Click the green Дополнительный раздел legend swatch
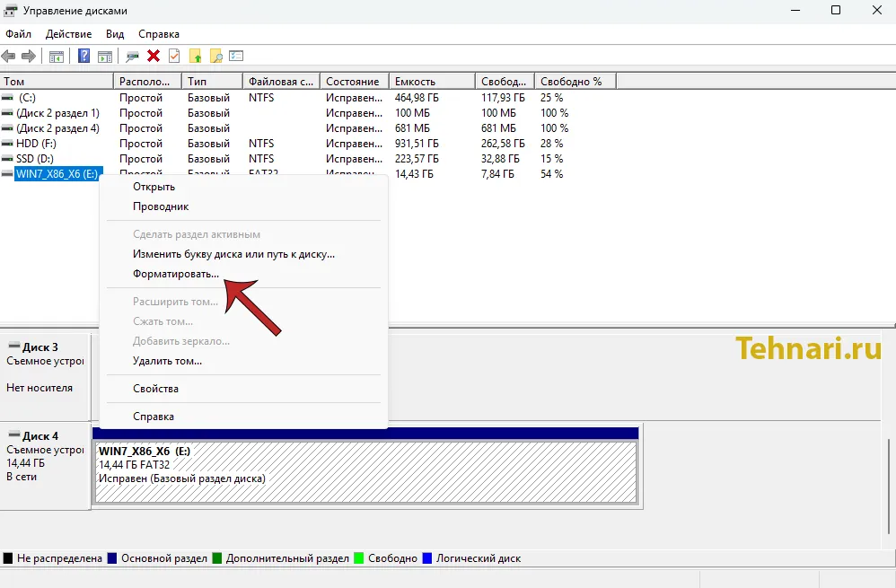This screenshot has height=588, width=896. point(216,558)
